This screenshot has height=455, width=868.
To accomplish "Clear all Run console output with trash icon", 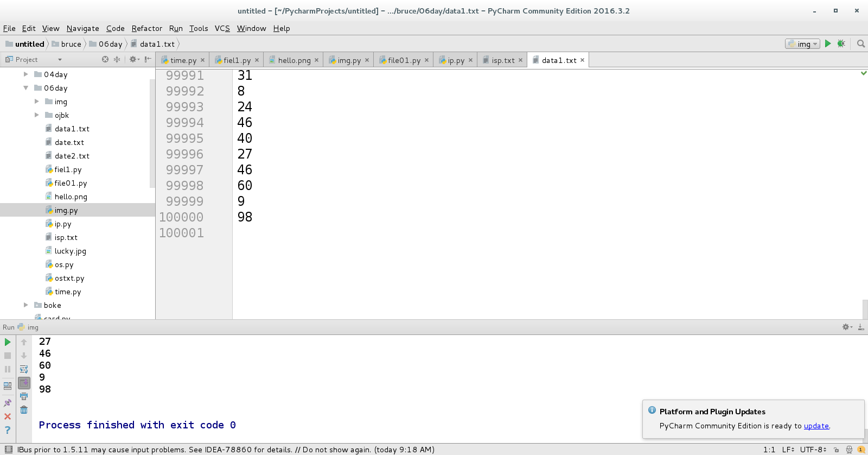I will point(24,410).
